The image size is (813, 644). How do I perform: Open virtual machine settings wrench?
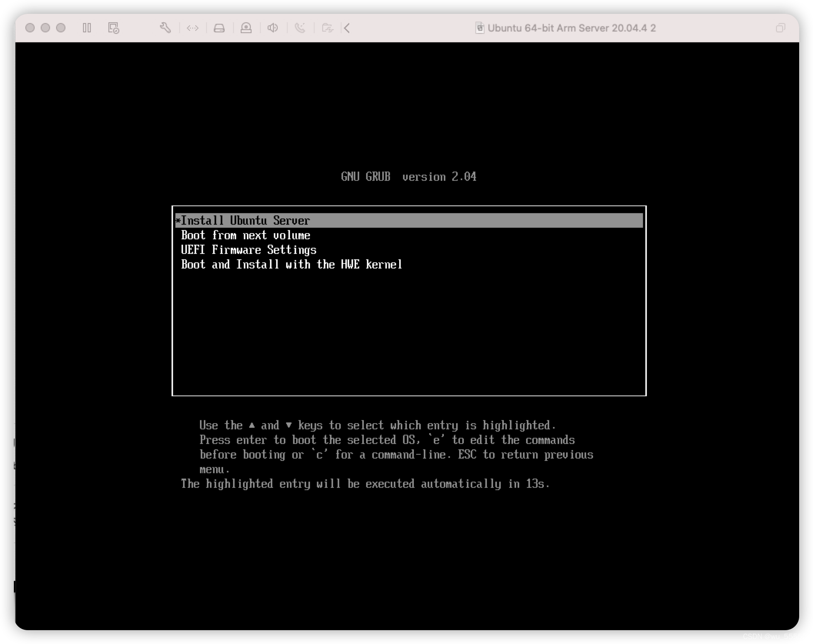pyautogui.click(x=165, y=28)
